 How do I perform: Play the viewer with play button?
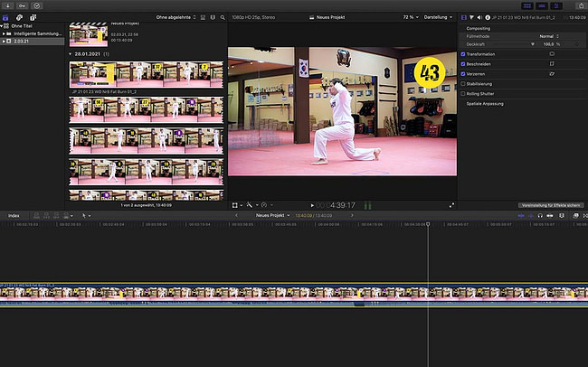pyautogui.click(x=312, y=205)
